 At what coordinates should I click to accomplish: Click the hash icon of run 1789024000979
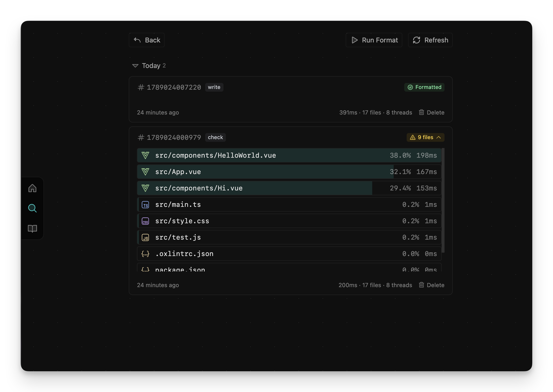141,137
